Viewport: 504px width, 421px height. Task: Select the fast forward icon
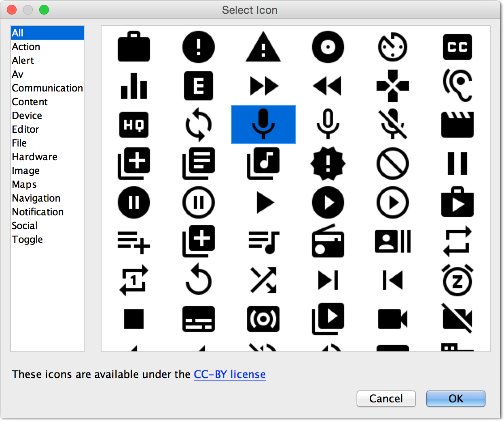(263, 86)
